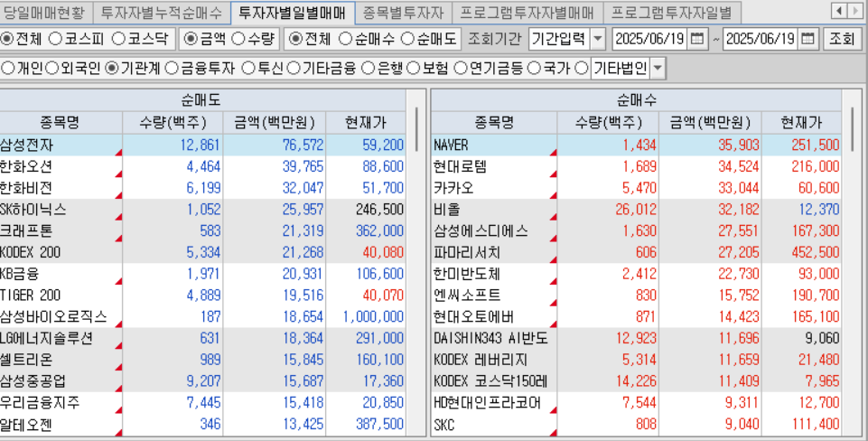Select SK하이닉스 stock row
The width and height of the screenshot is (868, 441).
202,210
